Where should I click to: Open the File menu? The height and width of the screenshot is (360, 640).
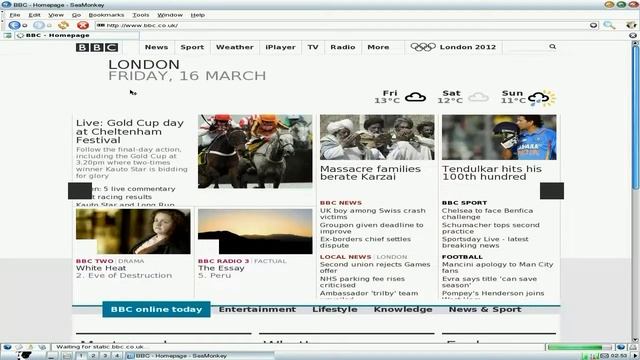(15, 15)
